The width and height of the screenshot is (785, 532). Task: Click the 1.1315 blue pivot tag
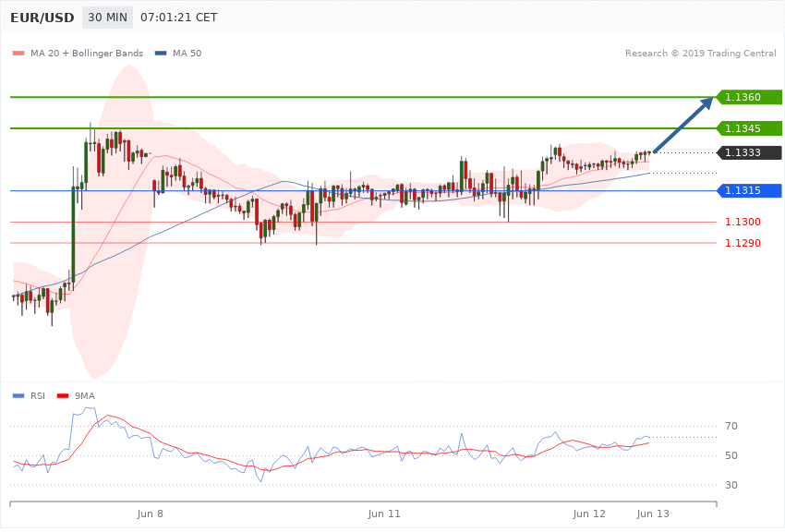pyautogui.click(x=749, y=190)
